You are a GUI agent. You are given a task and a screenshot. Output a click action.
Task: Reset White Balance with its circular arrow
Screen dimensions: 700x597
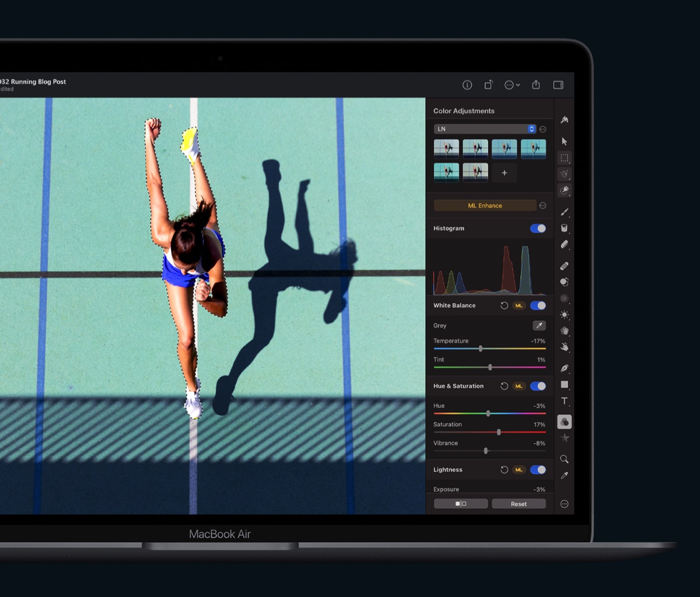504,305
